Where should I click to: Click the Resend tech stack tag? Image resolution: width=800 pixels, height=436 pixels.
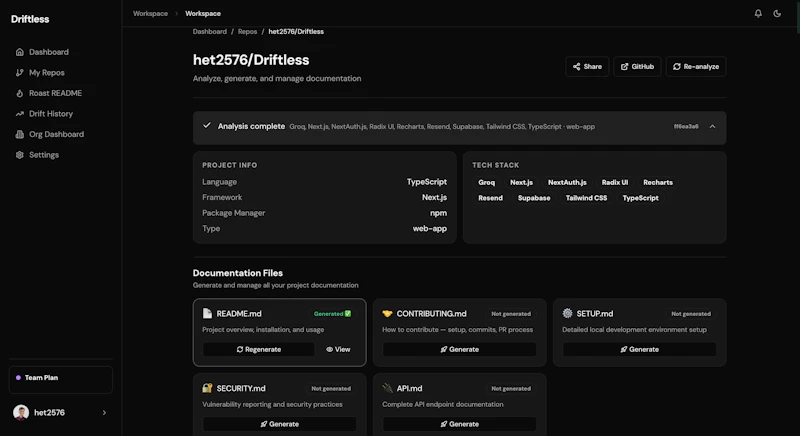click(x=490, y=198)
